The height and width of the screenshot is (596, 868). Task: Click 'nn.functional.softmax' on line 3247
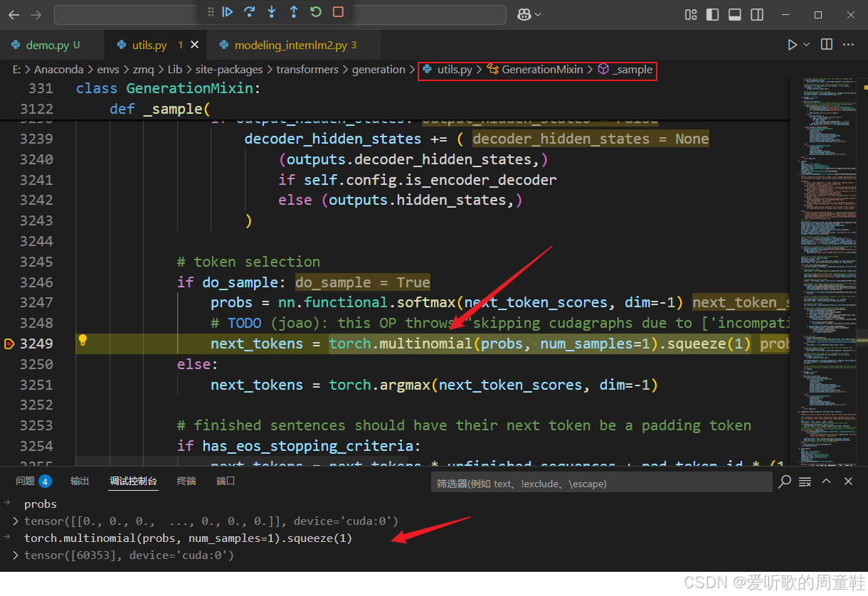point(367,302)
